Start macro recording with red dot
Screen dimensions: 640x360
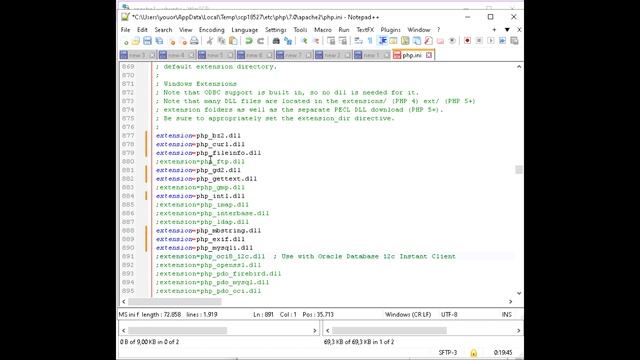[467, 41]
